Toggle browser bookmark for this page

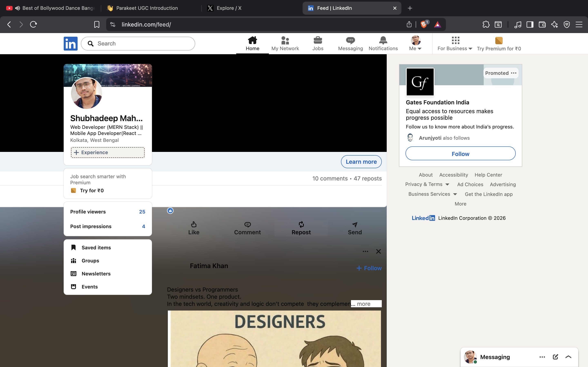pyautogui.click(x=96, y=24)
